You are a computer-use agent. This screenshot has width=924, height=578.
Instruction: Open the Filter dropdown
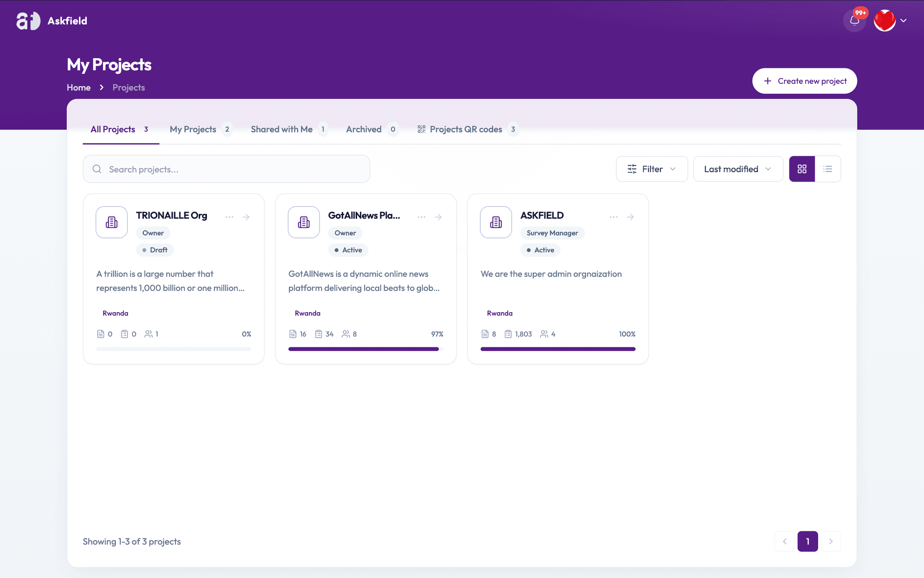point(652,169)
